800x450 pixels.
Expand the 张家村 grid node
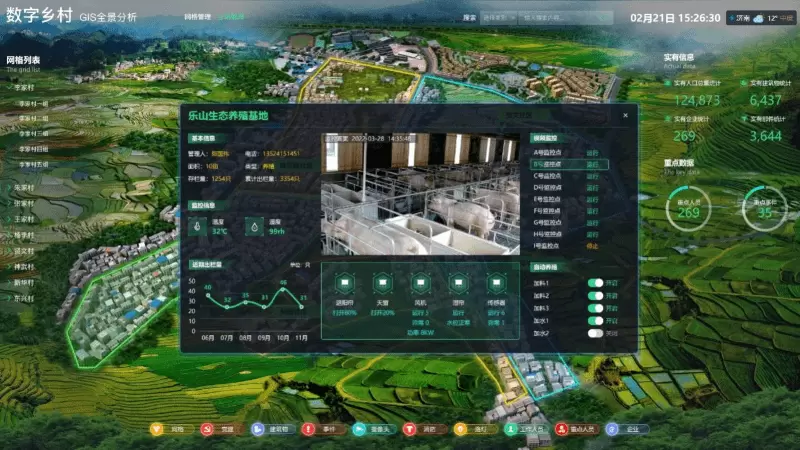coord(10,204)
